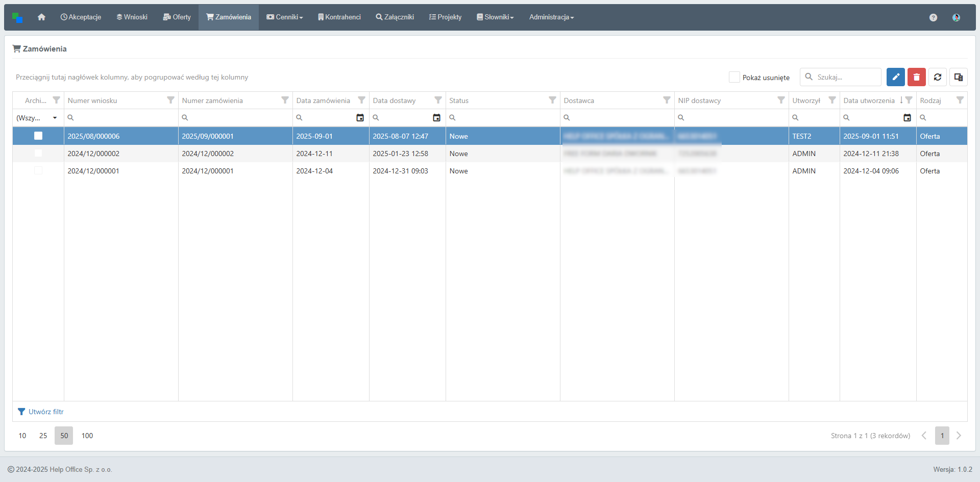Go to the home icon
Viewport: 980px width, 482px height.
(41, 17)
